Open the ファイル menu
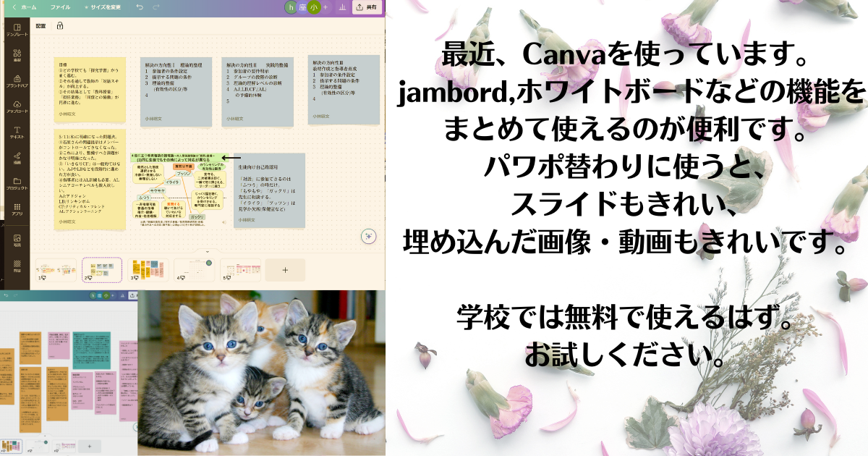The width and height of the screenshot is (868, 456). click(x=61, y=7)
